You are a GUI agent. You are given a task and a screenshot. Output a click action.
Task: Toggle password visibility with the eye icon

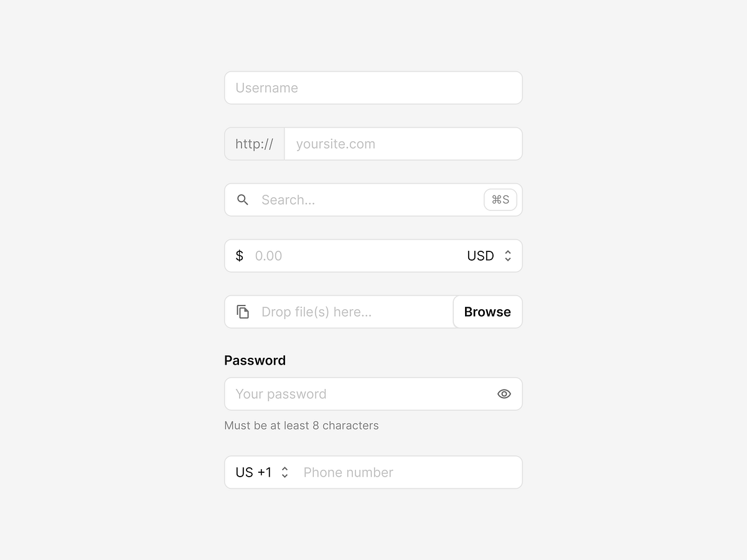tap(504, 394)
